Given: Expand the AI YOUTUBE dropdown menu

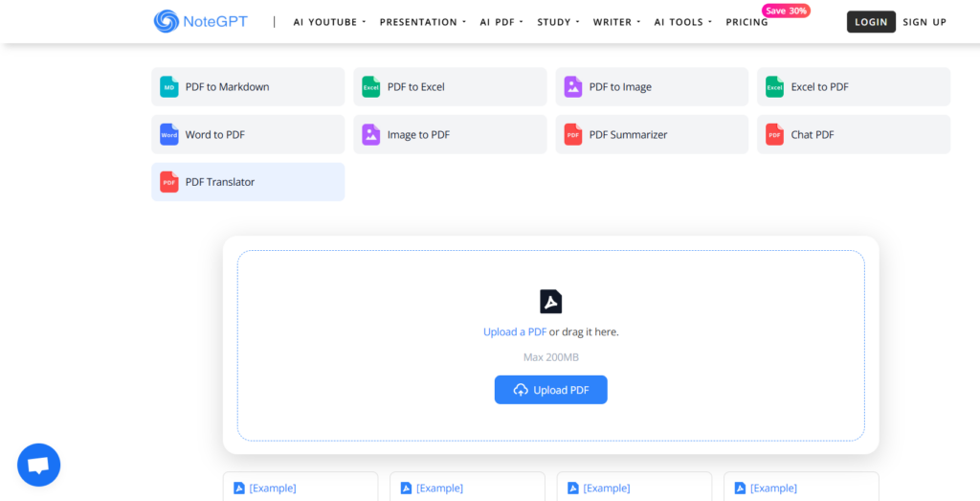Looking at the screenshot, I should coord(329,22).
